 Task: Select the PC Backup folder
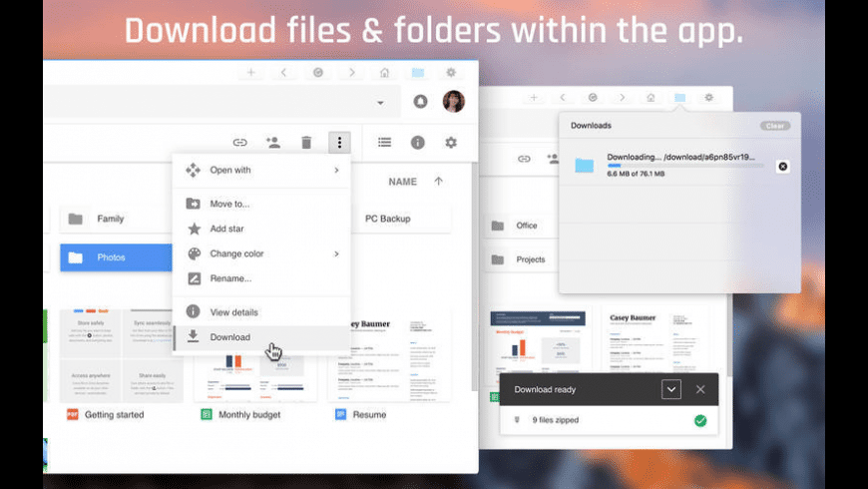coord(401,219)
